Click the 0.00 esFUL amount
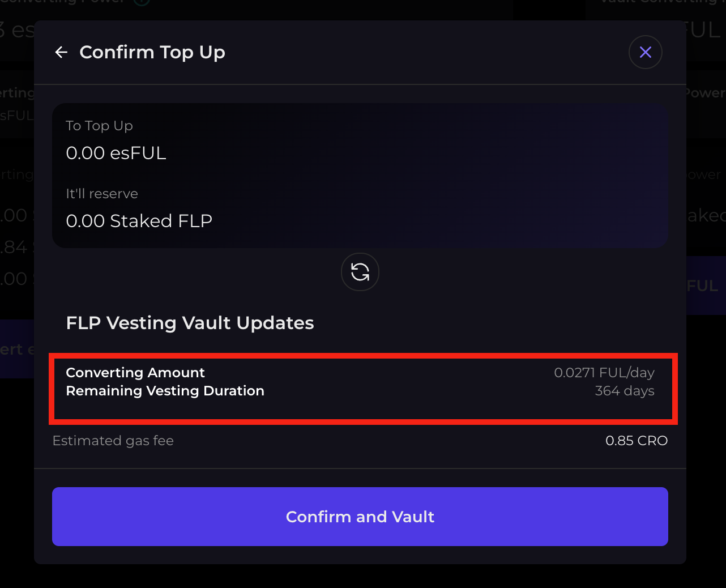 click(116, 153)
